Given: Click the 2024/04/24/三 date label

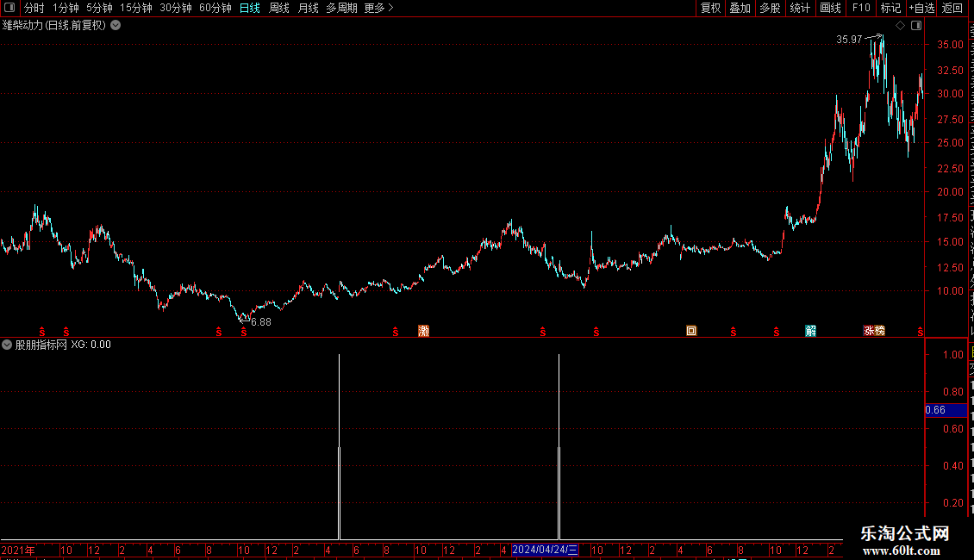Looking at the screenshot, I should pyautogui.click(x=545, y=550).
